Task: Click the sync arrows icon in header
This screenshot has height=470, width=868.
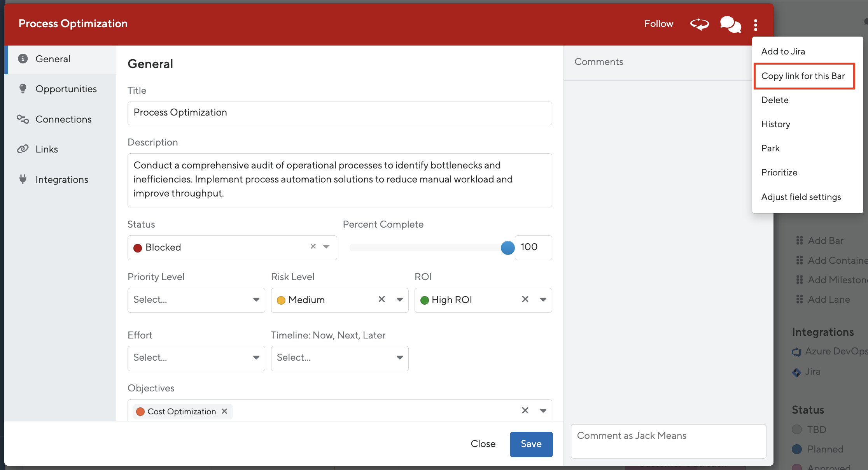Action: [700, 24]
